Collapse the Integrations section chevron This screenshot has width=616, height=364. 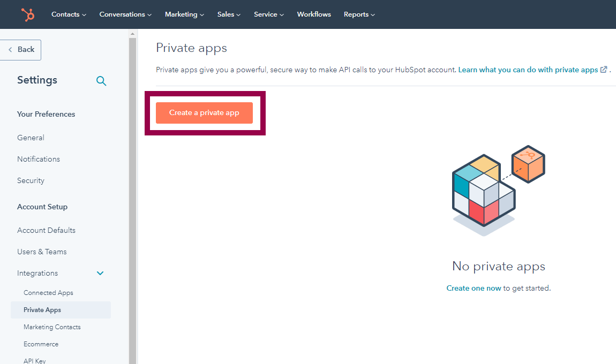coord(100,273)
